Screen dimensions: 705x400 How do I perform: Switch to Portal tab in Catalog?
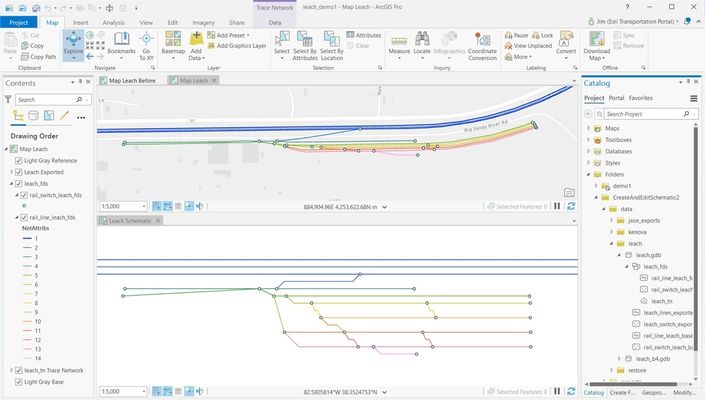tap(616, 98)
